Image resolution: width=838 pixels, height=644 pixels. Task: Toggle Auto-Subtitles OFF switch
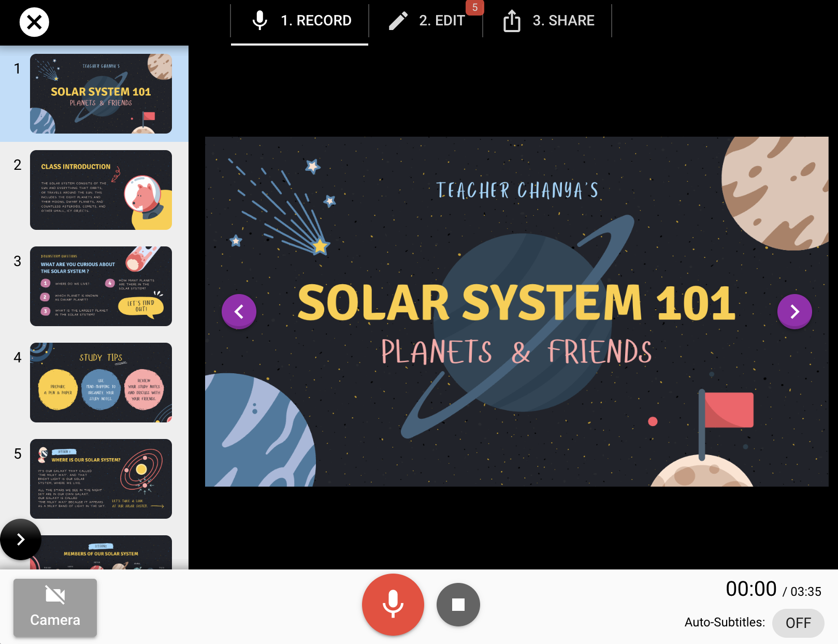click(798, 623)
